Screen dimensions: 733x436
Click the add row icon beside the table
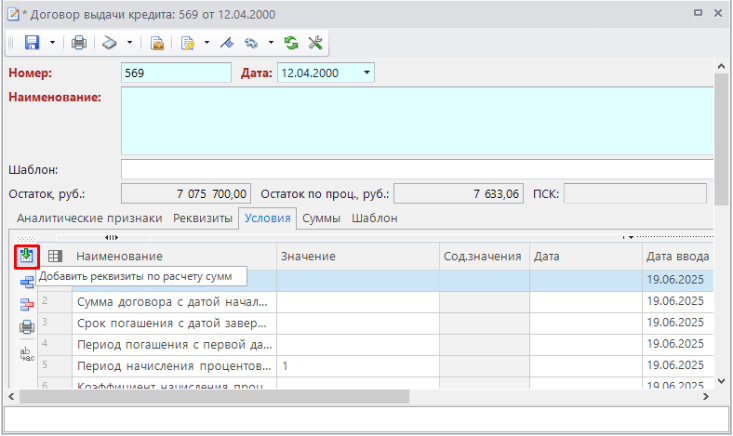[x=26, y=281]
